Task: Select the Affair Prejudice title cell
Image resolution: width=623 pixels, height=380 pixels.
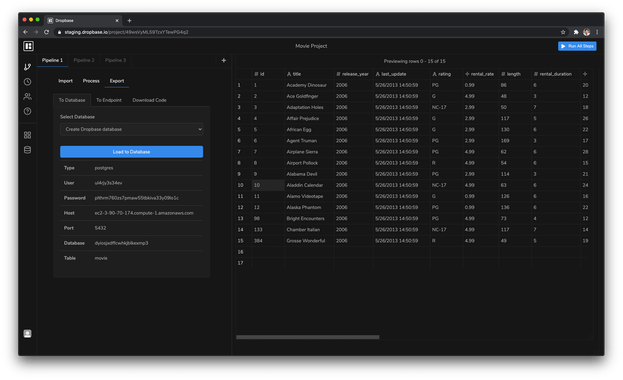Action: [x=309, y=118]
